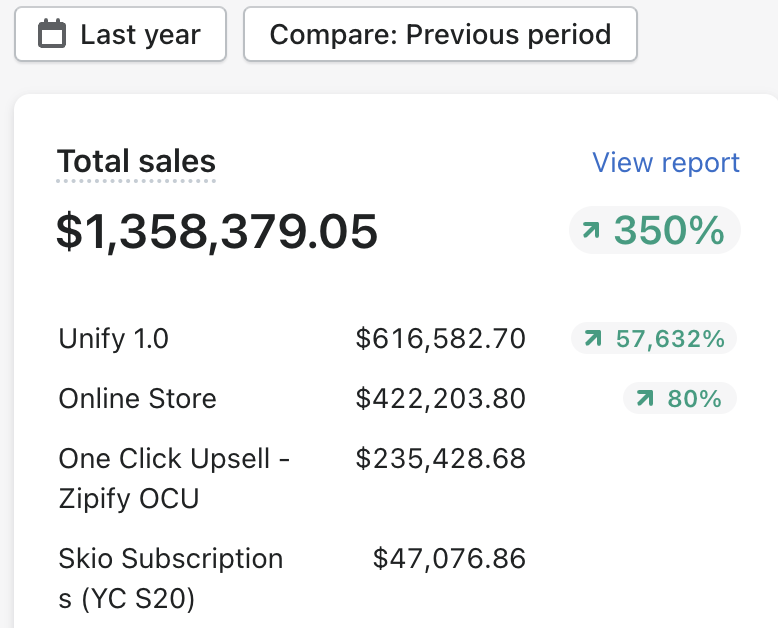Viewport: 778px width, 628px height.
Task: Open the View report link
Action: coord(666,162)
